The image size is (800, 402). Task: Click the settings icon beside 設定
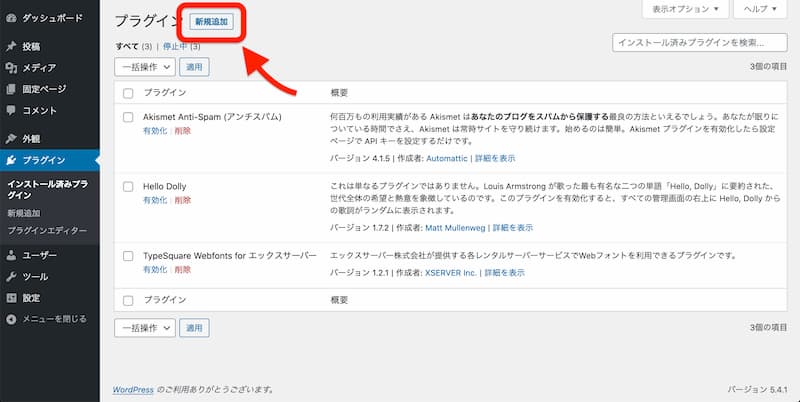tap(11, 298)
